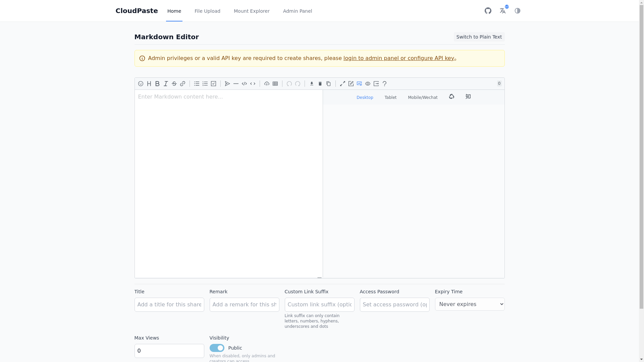
Task: Open the editor help question mark
Action: [384, 84]
